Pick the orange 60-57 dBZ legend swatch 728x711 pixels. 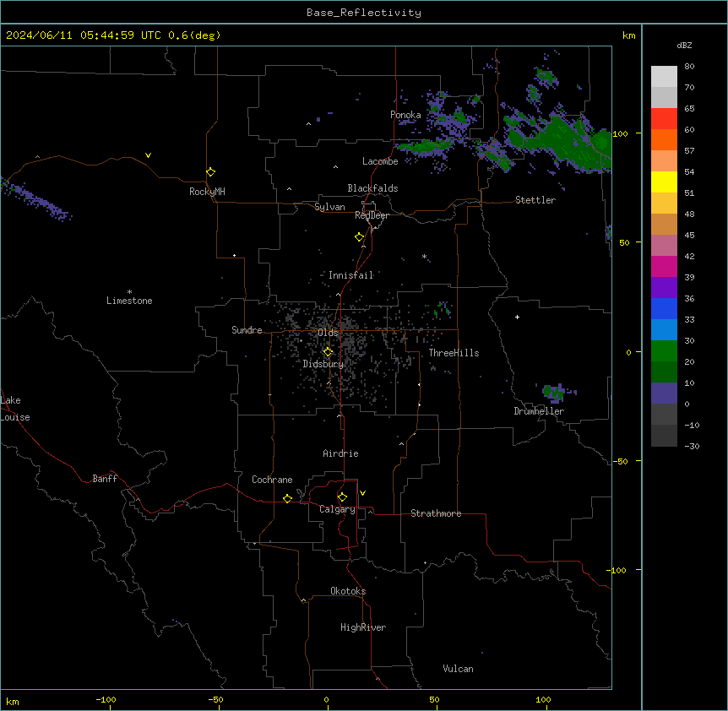[x=664, y=139]
